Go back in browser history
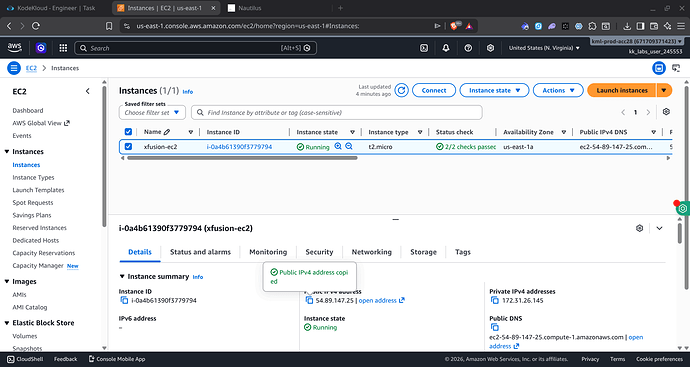 (9, 26)
